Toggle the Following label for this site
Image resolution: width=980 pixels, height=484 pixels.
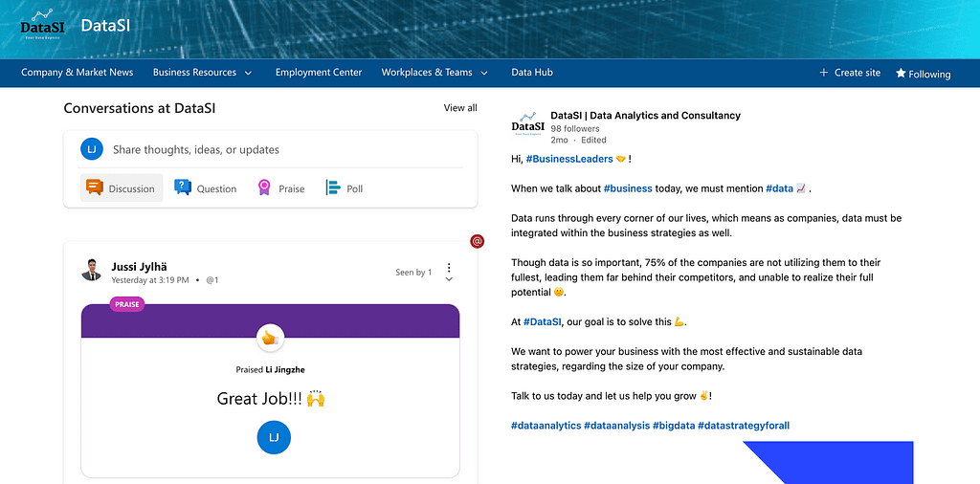929,75
